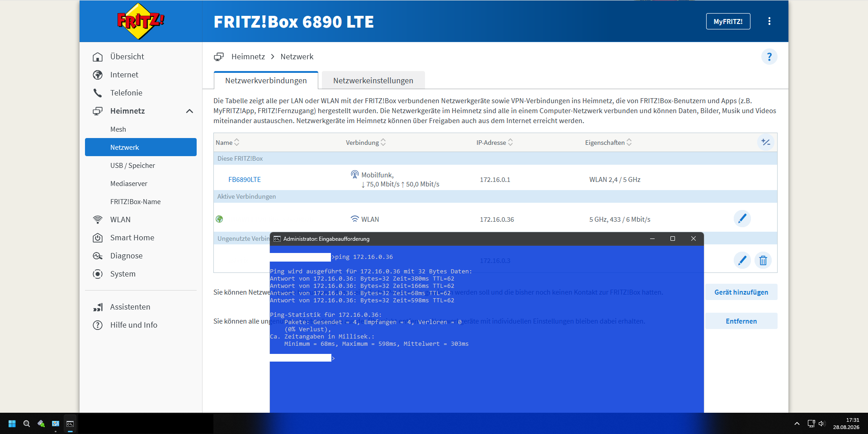Open the taskbar clock showing 17:31
This screenshot has width=868, height=434.
tap(846, 424)
